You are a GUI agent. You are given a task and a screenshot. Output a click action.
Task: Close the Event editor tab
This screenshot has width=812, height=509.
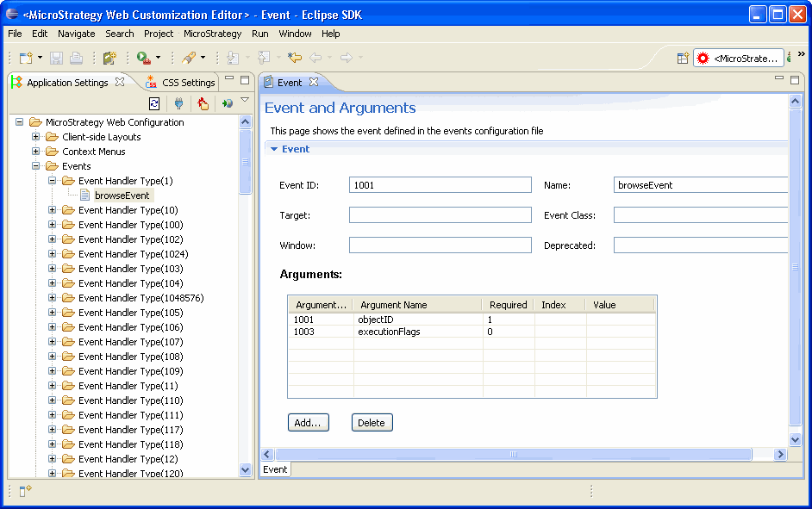(313, 82)
